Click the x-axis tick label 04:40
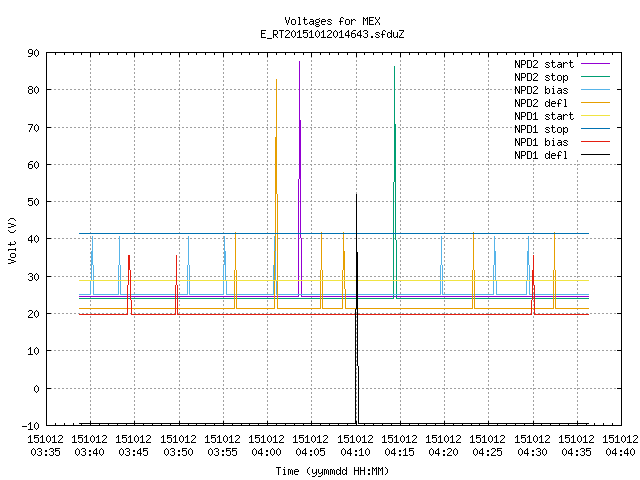Screen dimensions: 640x480 [x=620, y=452]
